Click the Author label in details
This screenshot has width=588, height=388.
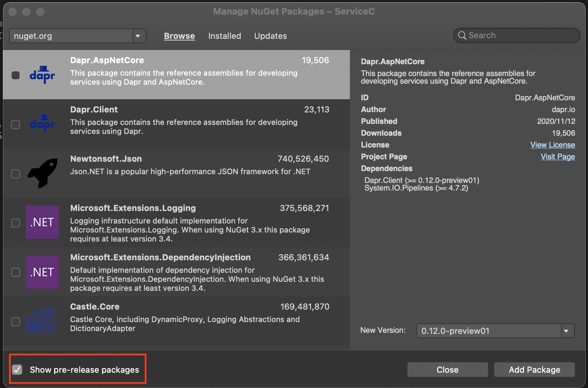[x=373, y=109]
